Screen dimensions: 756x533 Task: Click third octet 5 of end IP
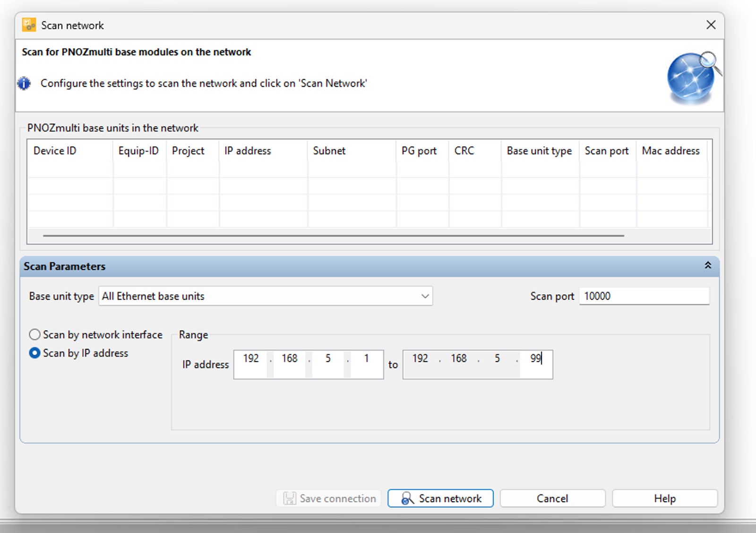[497, 359]
